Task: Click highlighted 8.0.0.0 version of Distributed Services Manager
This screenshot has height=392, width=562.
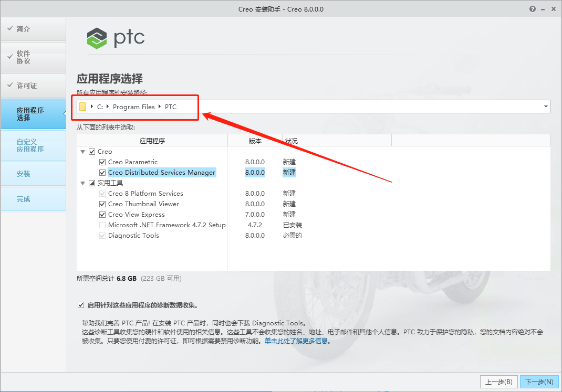Action: 255,173
